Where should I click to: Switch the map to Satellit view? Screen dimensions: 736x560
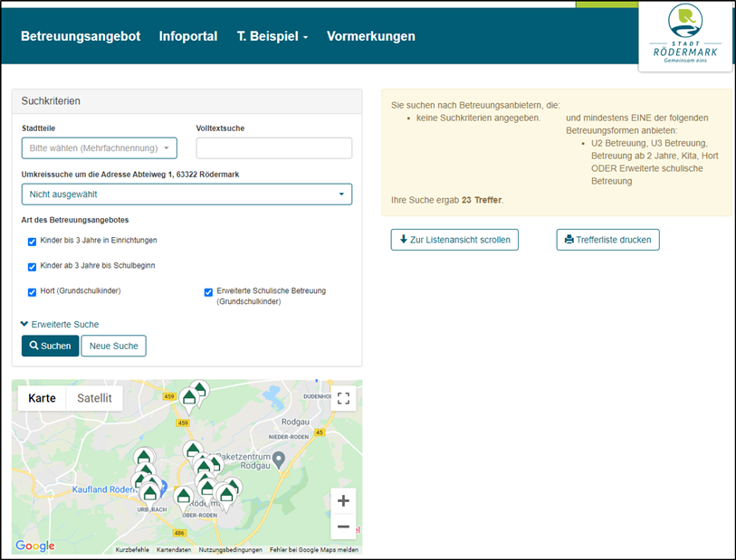tap(94, 398)
